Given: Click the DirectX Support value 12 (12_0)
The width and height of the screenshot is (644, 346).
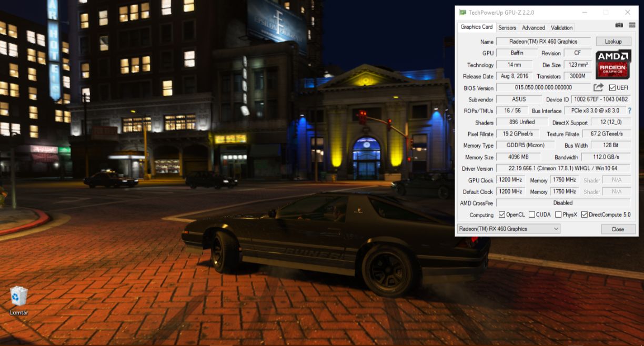Looking at the screenshot, I should click(610, 122).
